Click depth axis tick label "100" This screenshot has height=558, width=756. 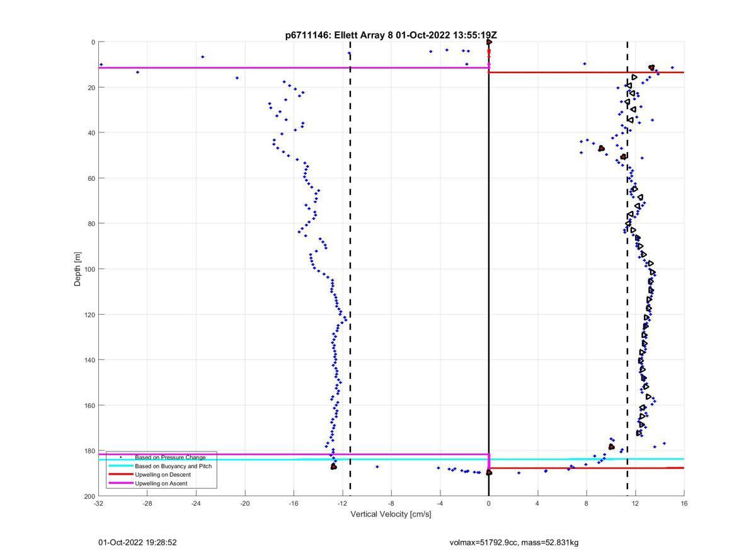[x=89, y=269]
